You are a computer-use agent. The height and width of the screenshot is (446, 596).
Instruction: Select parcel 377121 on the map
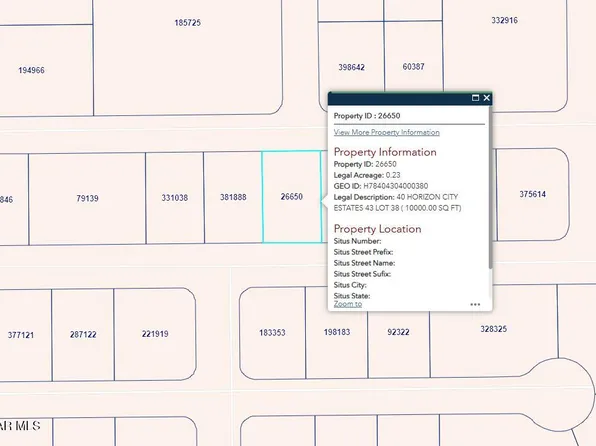click(x=21, y=335)
